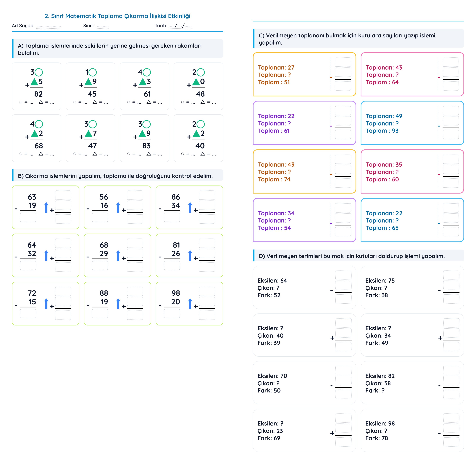Click the bottom box in the Toplam 93 card

click(x=451, y=134)
